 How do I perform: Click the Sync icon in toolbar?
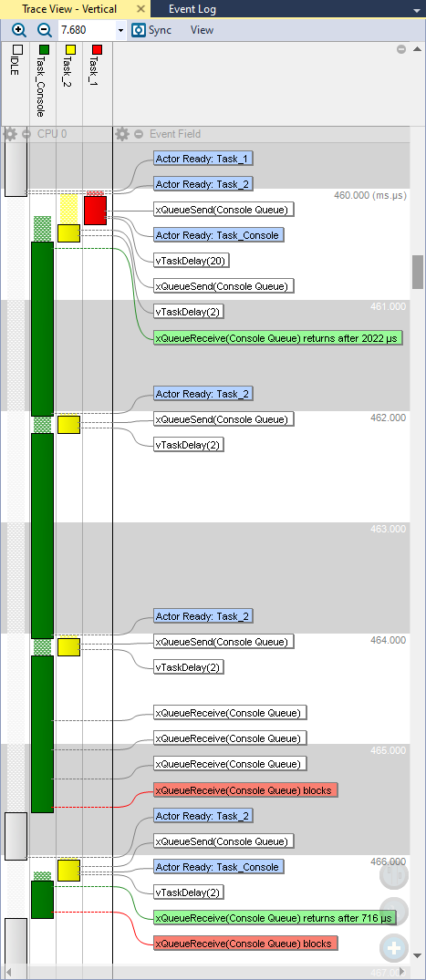[x=139, y=30]
